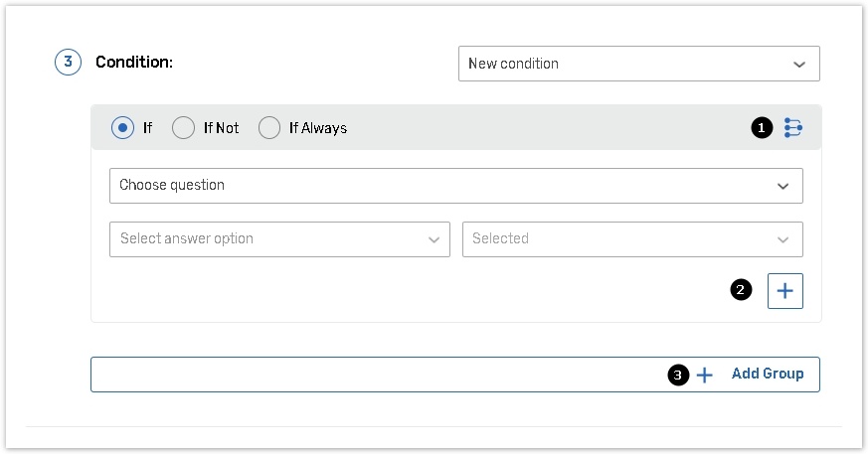The image size is (868, 454).
Task: Open the "Select answer option" dropdown
Action: tap(278, 239)
